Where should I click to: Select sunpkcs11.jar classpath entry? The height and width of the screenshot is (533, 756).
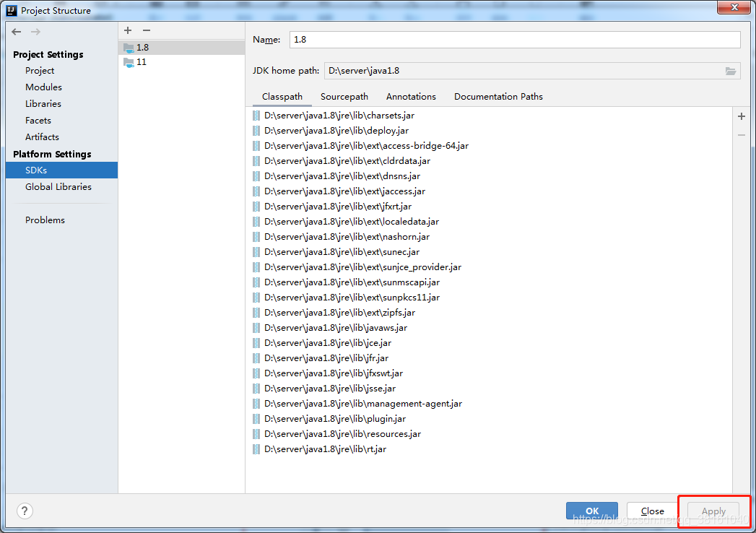click(x=346, y=298)
